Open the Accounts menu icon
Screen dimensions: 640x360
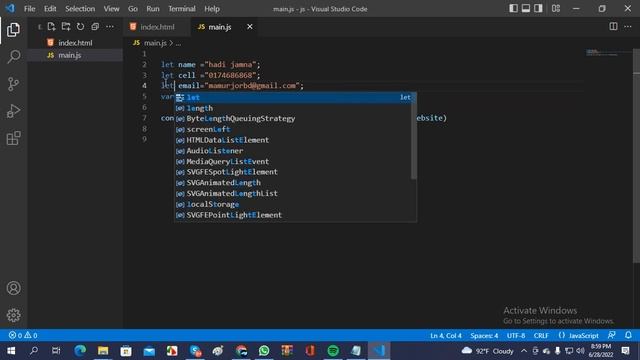point(13,288)
